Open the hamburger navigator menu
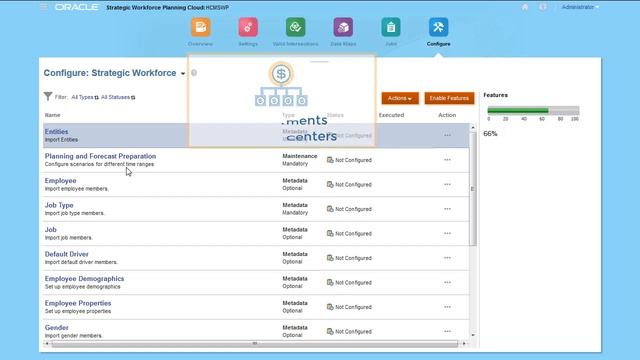The image size is (640, 360). pos(44,7)
